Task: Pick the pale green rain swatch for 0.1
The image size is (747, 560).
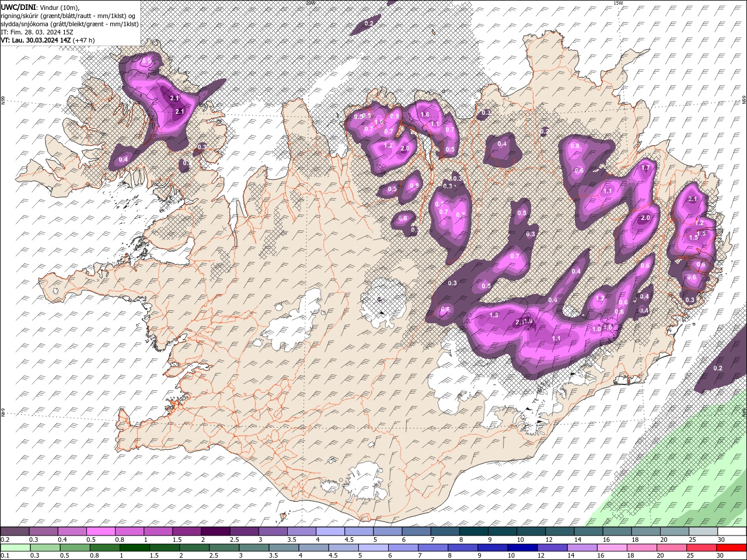Action: [15, 547]
